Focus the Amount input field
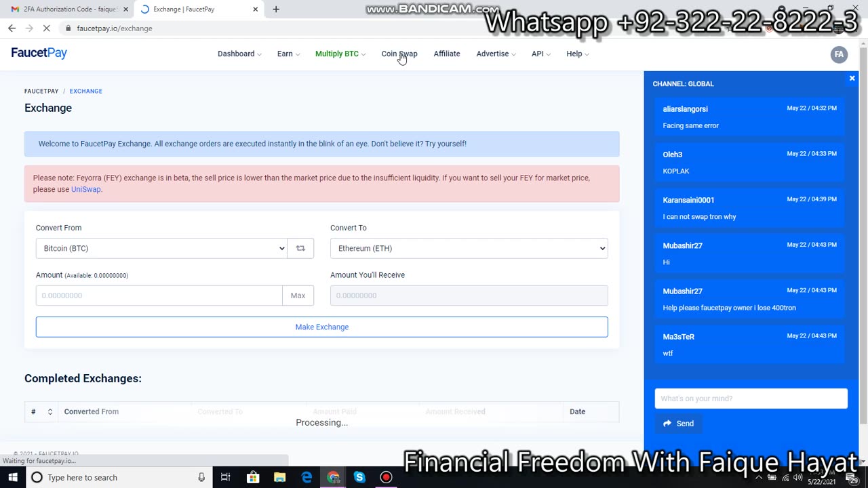The height and width of the screenshot is (488, 868). click(x=159, y=296)
